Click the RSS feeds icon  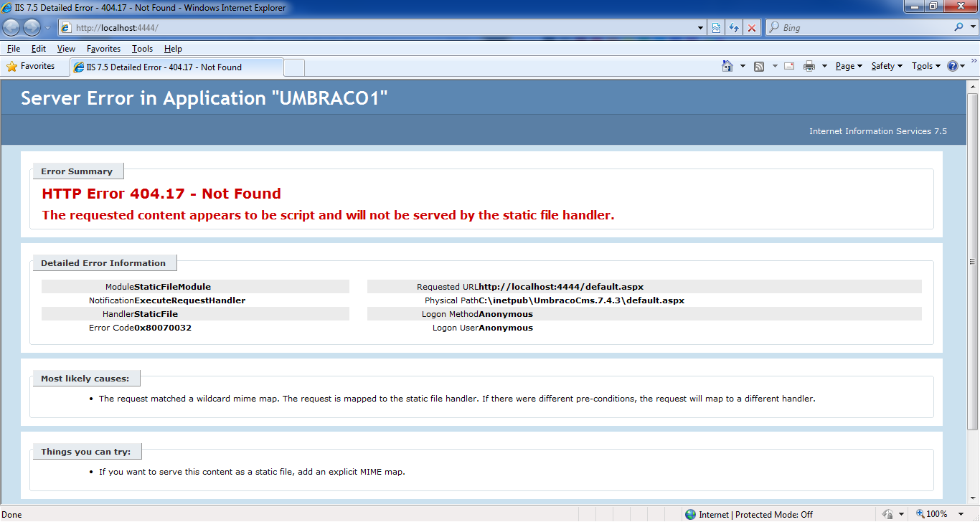(x=759, y=66)
